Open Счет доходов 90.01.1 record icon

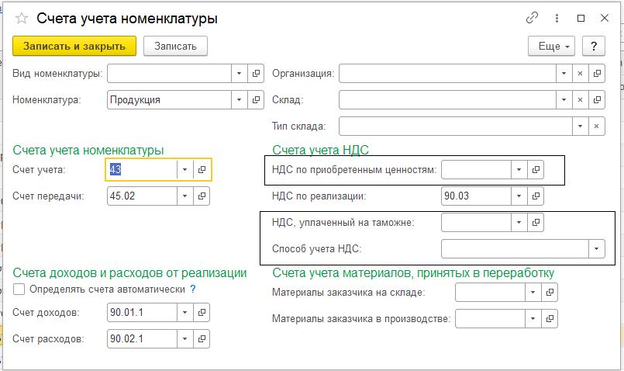[202, 312]
